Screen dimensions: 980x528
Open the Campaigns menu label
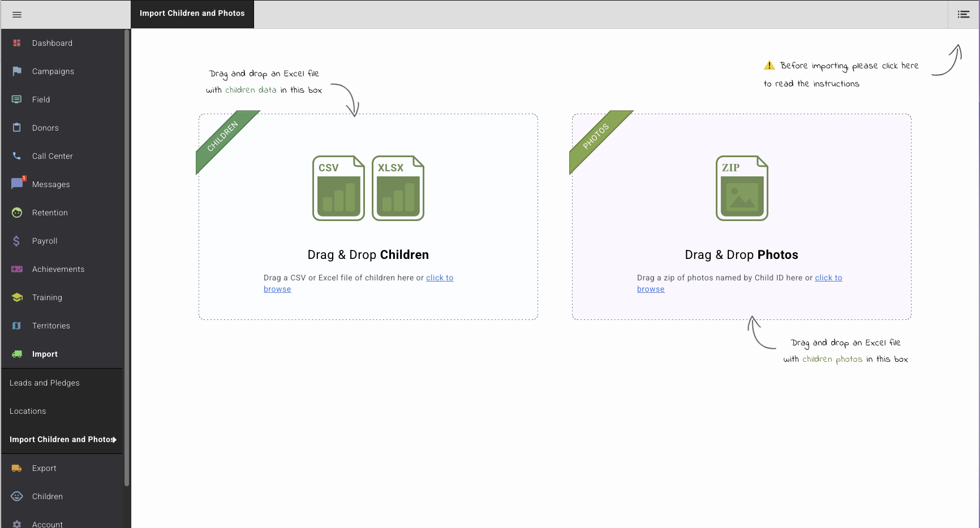53,71
